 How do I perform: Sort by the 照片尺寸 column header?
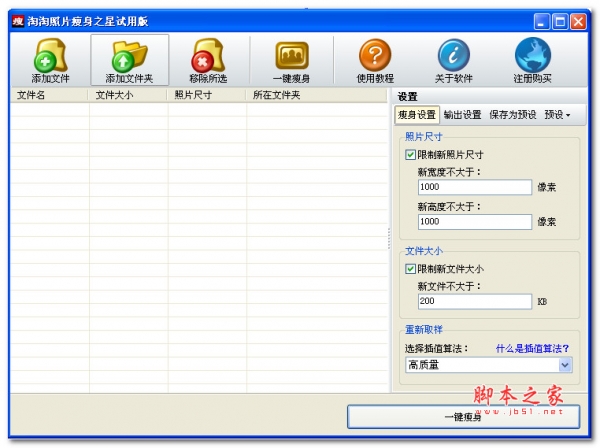[x=206, y=95]
